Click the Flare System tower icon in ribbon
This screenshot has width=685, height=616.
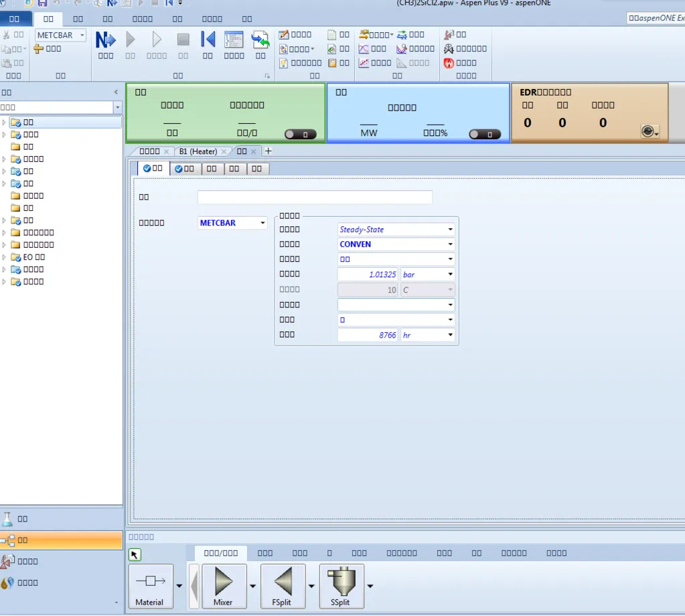tap(449, 35)
